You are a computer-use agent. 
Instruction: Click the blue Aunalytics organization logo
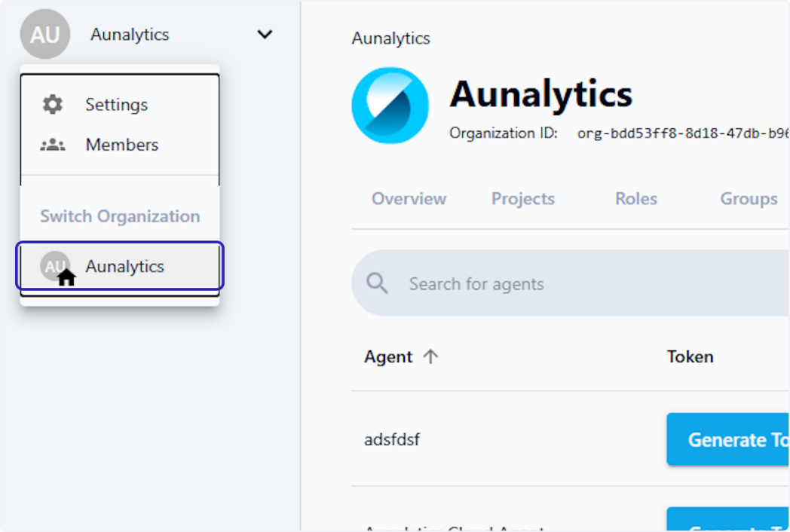click(x=390, y=105)
